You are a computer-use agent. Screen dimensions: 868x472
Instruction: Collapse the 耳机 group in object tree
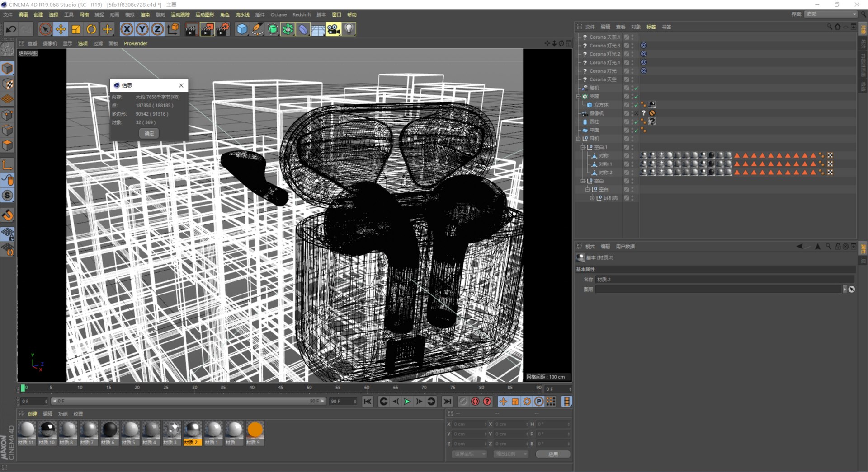click(x=578, y=139)
